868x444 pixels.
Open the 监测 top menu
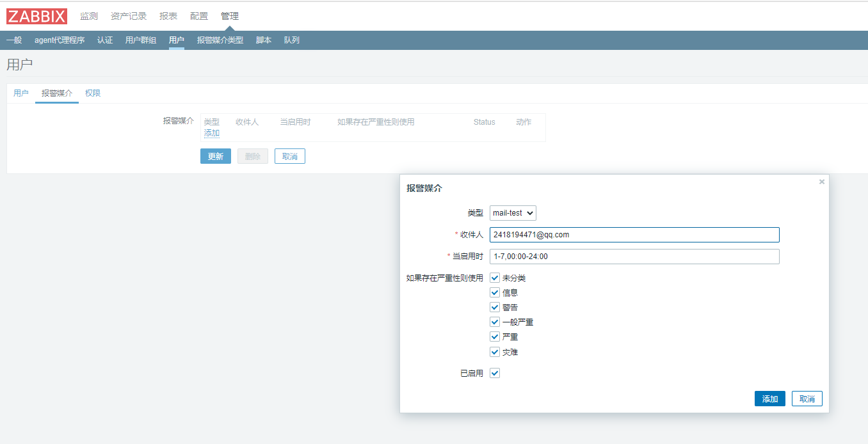click(89, 16)
